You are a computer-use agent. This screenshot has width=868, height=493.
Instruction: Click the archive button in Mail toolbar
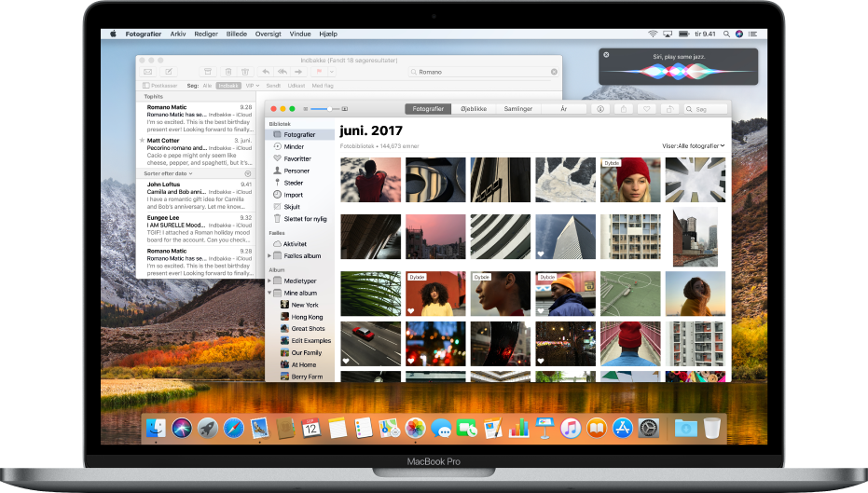point(208,72)
